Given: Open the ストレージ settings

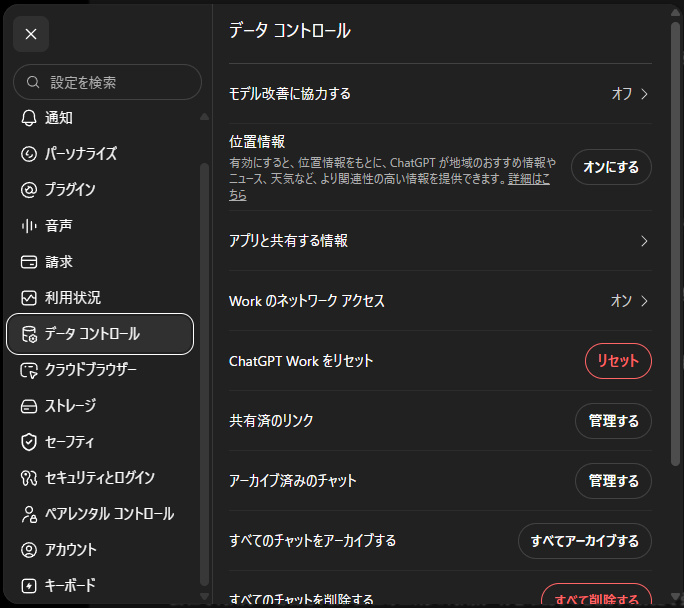Looking at the screenshot, I should (x=100, y=406).
